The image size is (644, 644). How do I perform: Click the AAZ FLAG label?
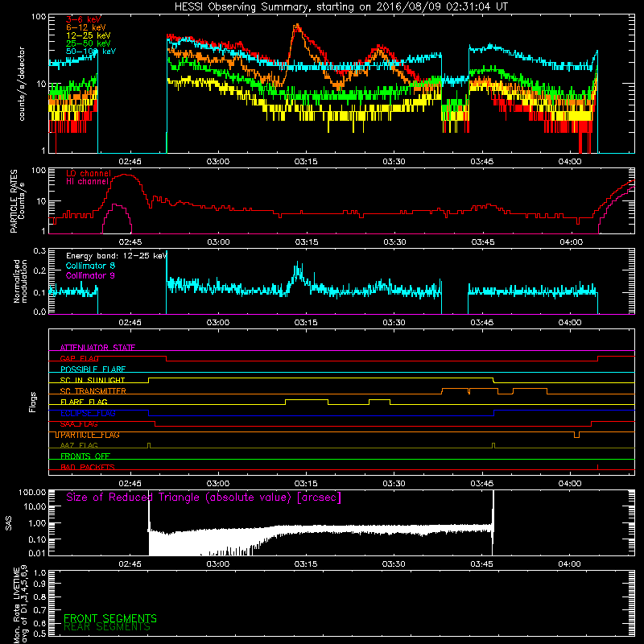[x=79, y=446]
